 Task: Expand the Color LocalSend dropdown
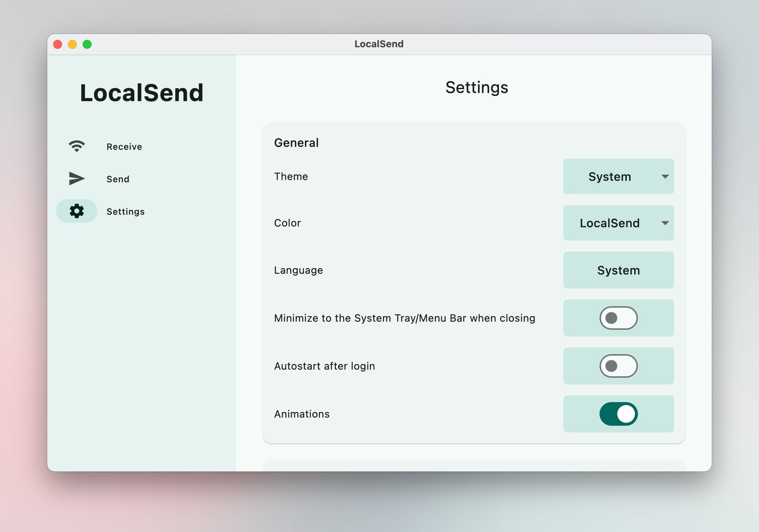(x=609, y=223)
